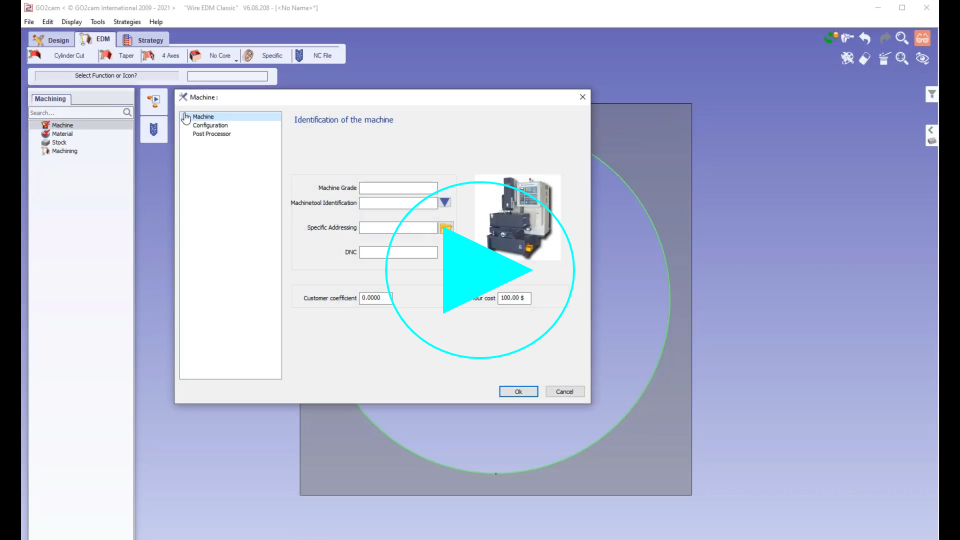
Task: Open the Help menu
Action: 156,21
